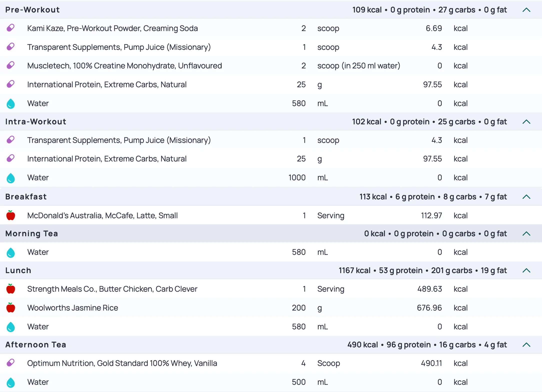
Task: Open the International Protein Extreme Carbs Pre-Workout entry
Action: (107, 84)
